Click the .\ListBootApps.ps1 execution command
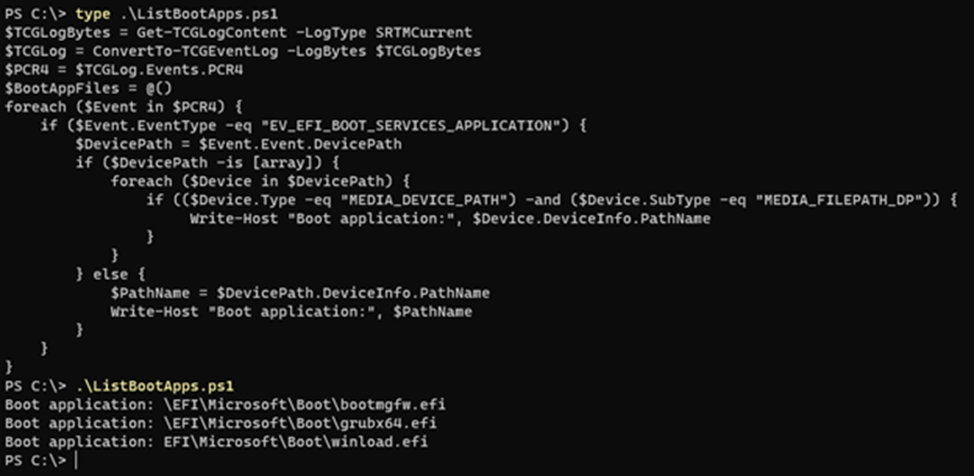Image resolution: width=974 pixels, height=476 pixels. tap(155, 386)
